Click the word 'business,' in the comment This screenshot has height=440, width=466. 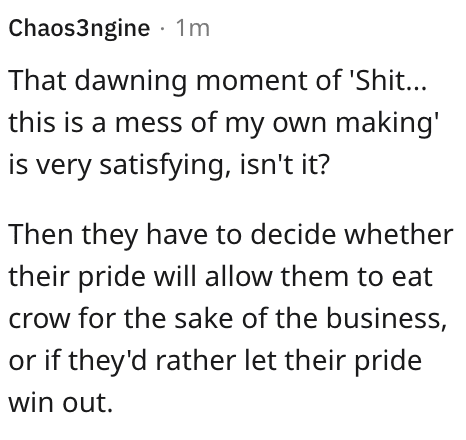click(x=386, y=318)
